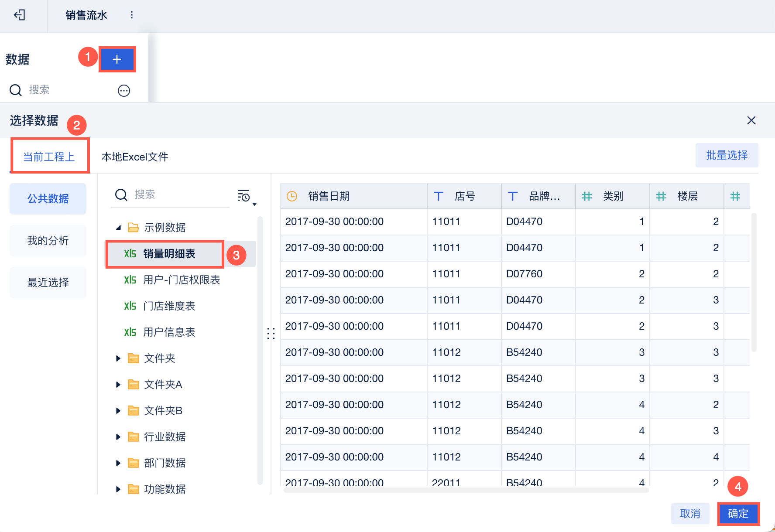
Task: Confirm selection with the 确定 button
Action: [738, 514]
